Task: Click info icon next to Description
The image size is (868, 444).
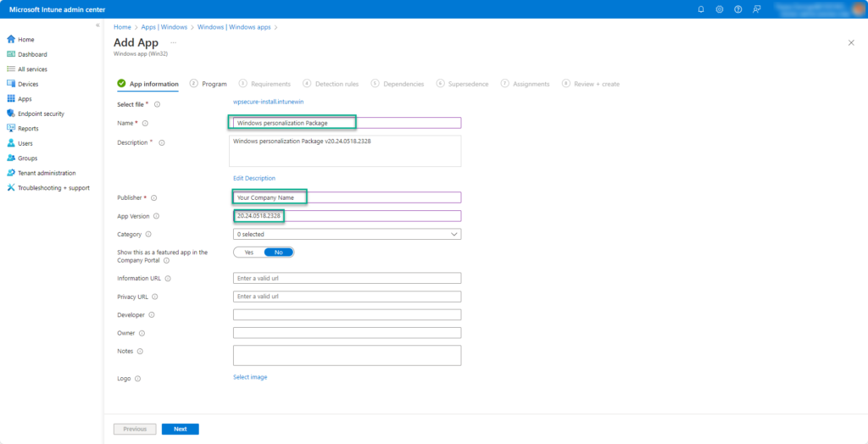Action: coord(162,142)
